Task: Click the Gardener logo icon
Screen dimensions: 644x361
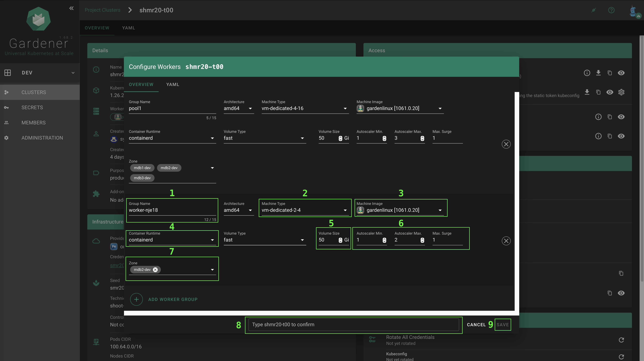Action: [38, 19]
